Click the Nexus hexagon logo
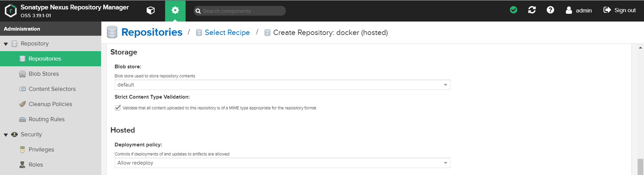 coord(11,11)
